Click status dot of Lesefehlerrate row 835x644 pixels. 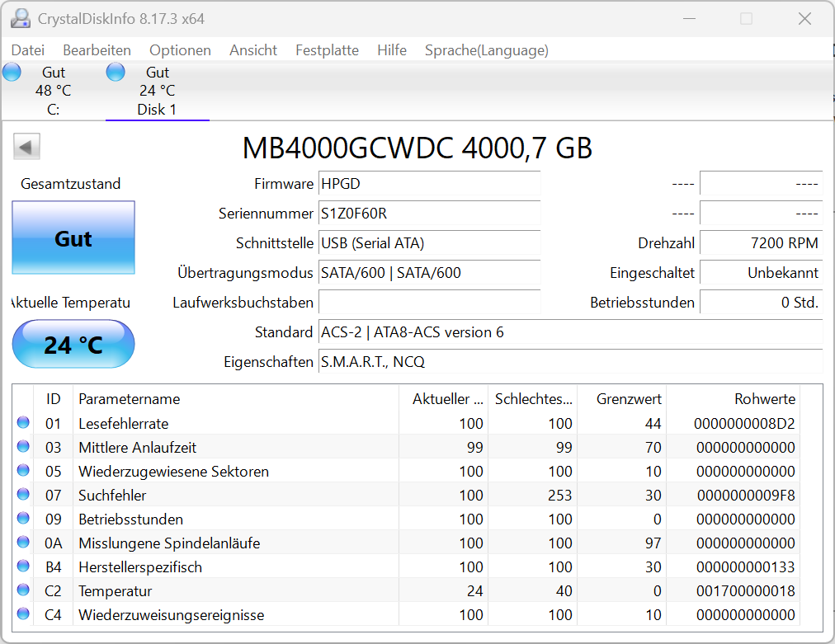(23, 422)
